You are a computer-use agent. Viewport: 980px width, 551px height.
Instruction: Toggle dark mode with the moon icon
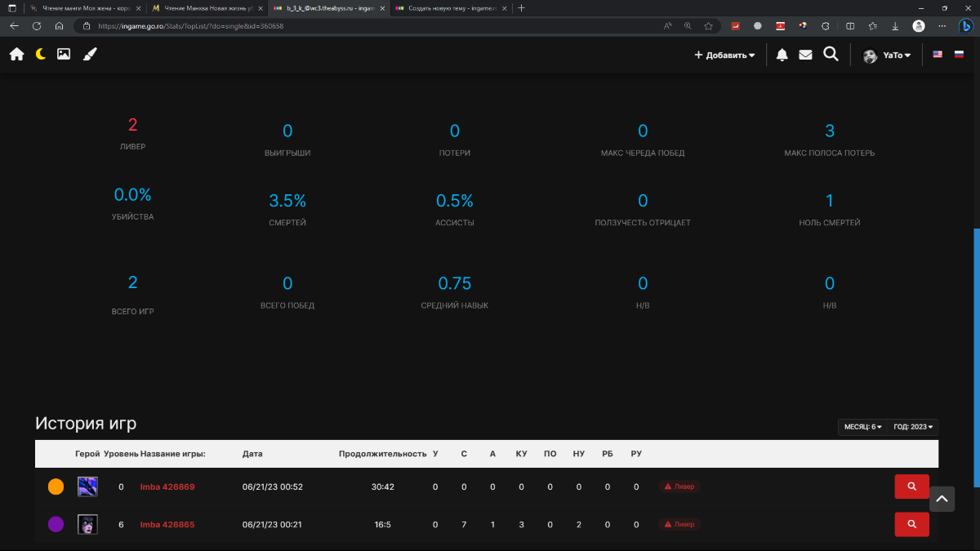pyautogui.click(x=40, y=55)
